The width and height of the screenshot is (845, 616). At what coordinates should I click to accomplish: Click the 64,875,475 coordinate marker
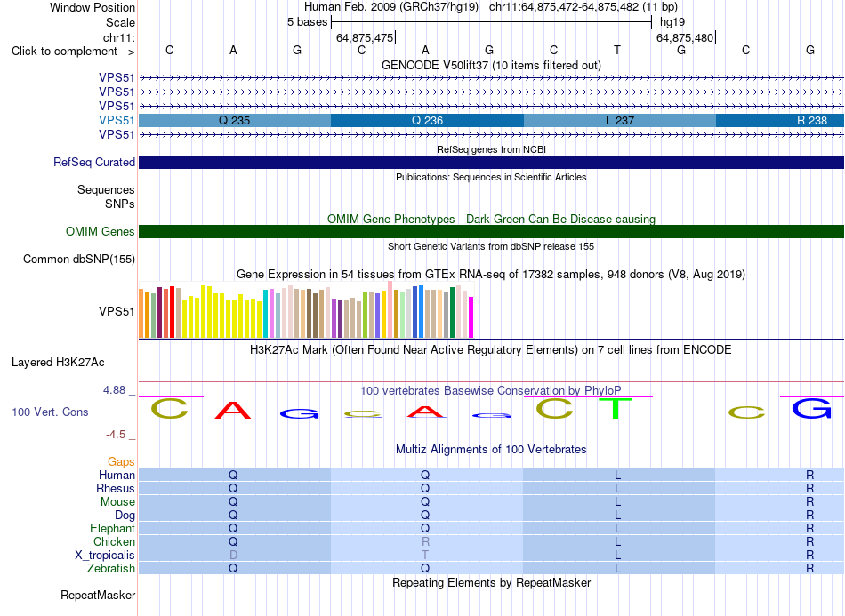tap(365, 37)
